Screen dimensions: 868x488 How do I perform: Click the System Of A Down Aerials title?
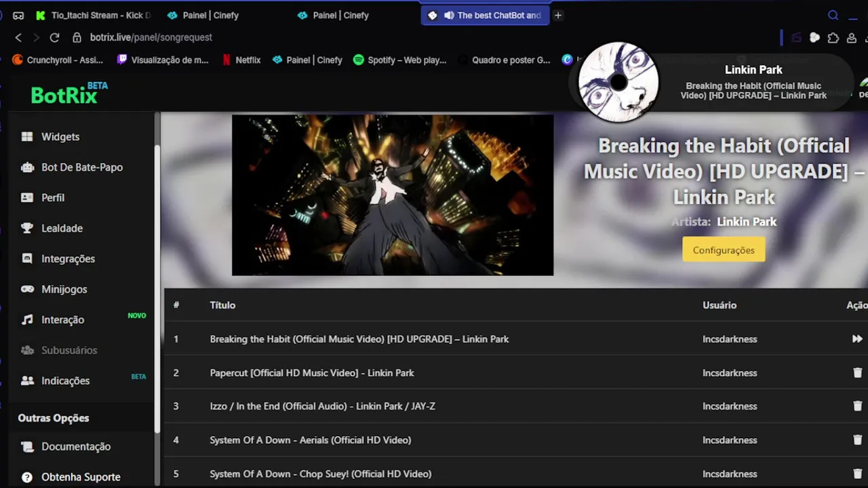pyautogui.click(x=311, y=440)
